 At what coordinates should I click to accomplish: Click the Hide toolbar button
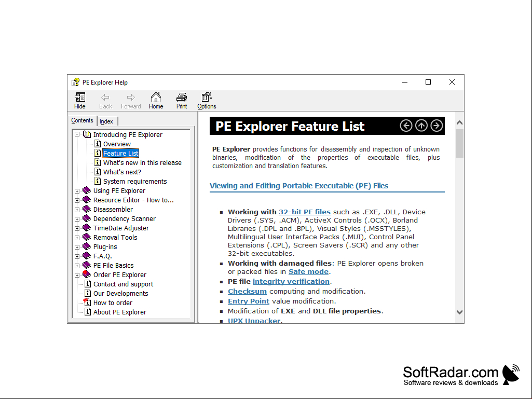click(80, 101)
